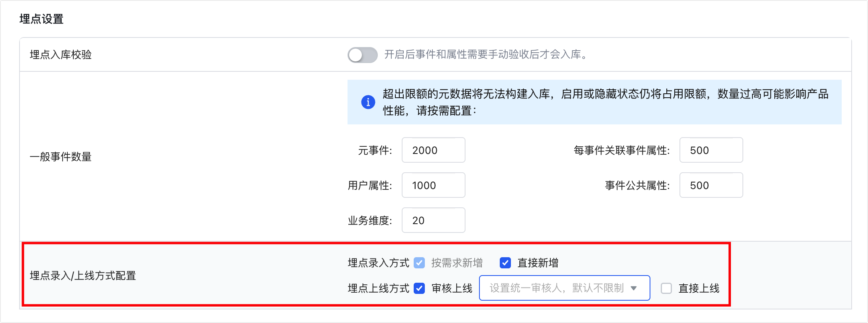The height and width of the screenshot is (323, 868).
Task: Click the 埋点录入/上线方式配置 row label
Action: coord(83,276)
